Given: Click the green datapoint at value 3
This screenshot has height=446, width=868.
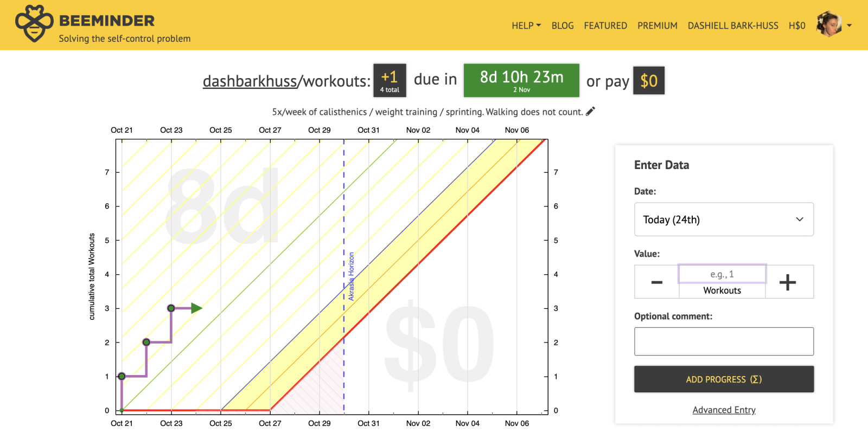Looking at the screenshot, I should coord(171,308).
